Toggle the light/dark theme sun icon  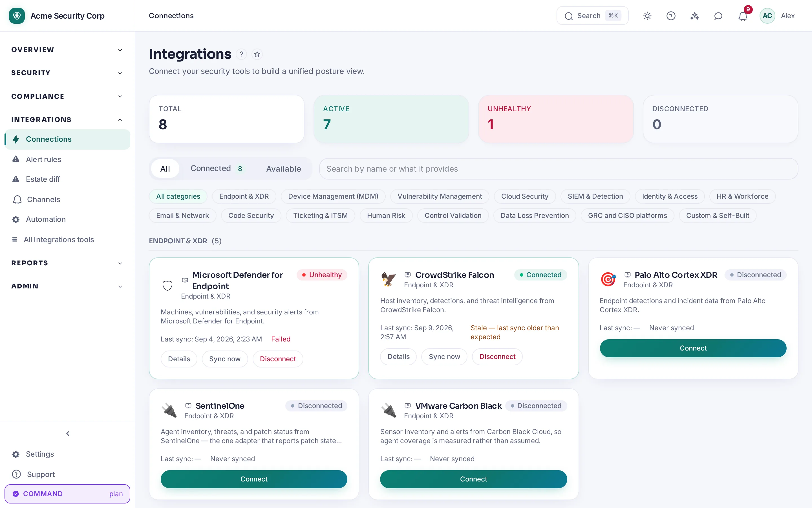tap(647, 16)
